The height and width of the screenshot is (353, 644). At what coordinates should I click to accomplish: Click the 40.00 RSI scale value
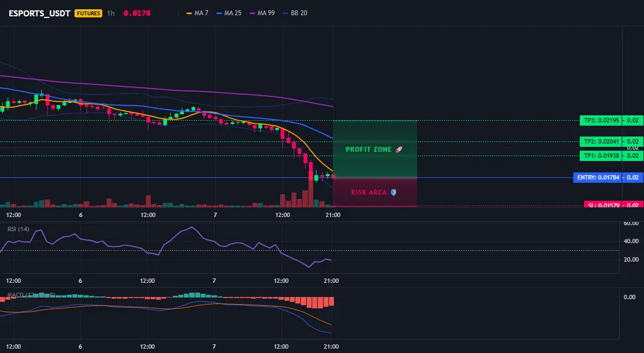[631, 241]
